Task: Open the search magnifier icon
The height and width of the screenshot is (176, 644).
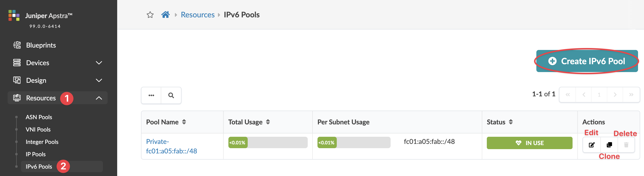Action: (x=171, y=95)
